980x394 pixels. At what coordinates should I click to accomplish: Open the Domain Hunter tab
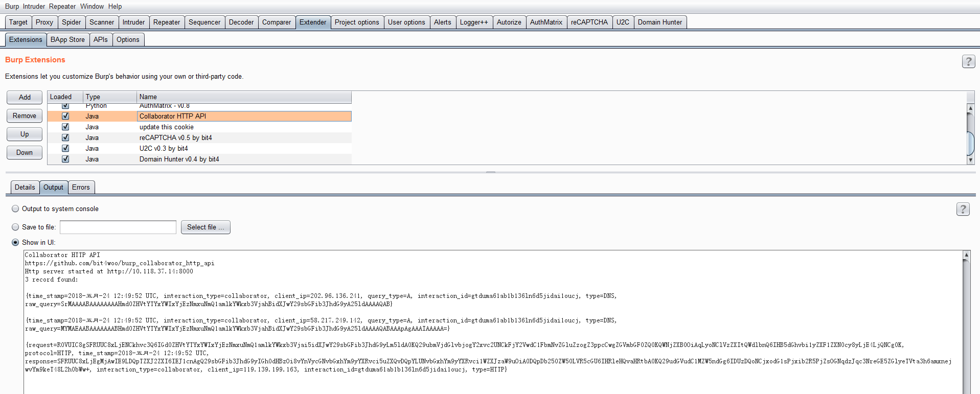pos(660,22)
